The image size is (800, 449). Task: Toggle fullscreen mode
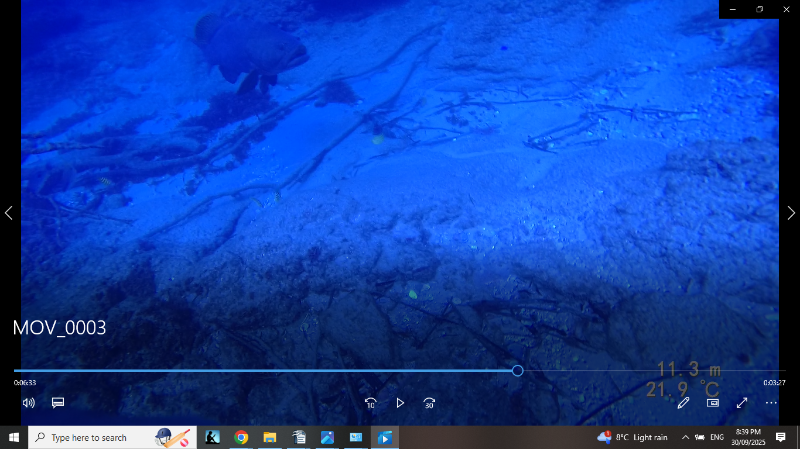pos(742,403)
